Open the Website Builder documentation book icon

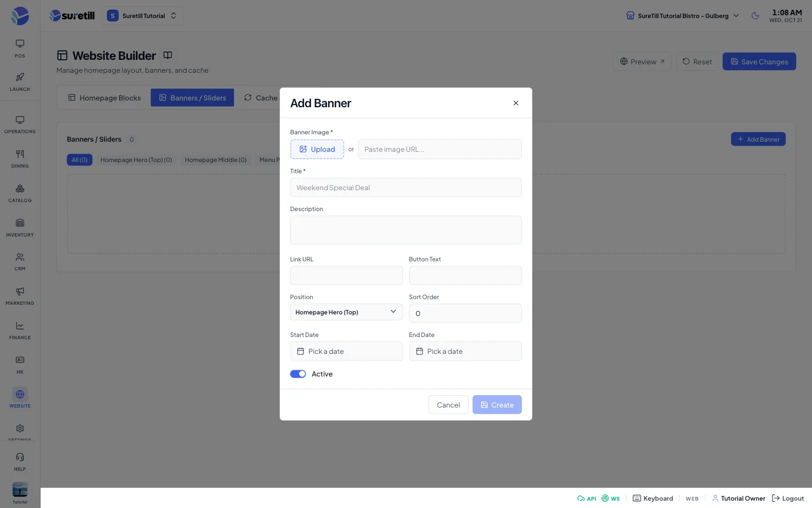[167, 55]
